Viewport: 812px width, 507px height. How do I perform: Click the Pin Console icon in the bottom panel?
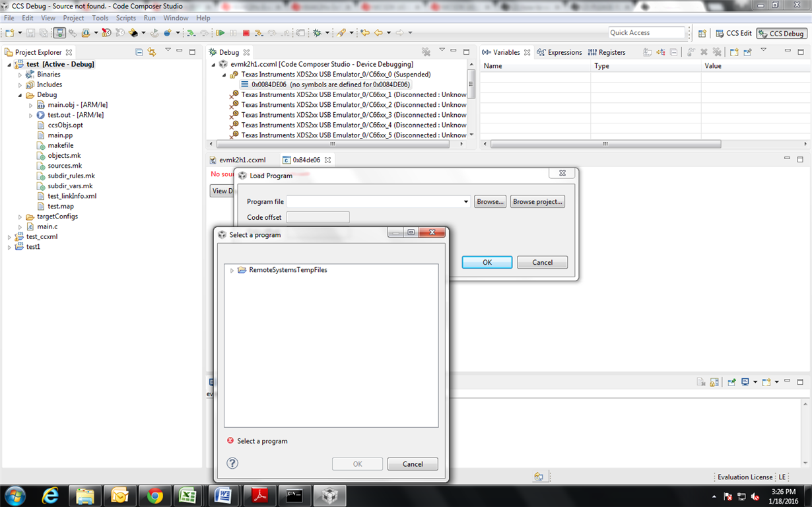[x=731, y=382]
